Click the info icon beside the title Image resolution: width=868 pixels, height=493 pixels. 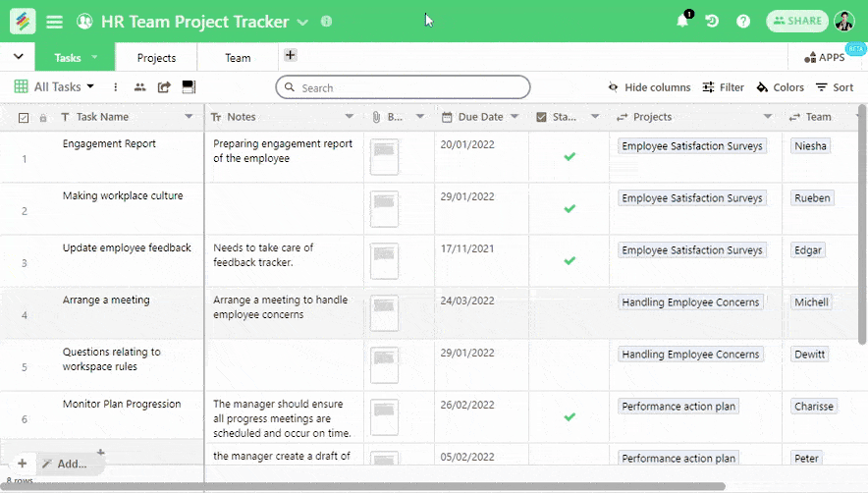[327, 22]
